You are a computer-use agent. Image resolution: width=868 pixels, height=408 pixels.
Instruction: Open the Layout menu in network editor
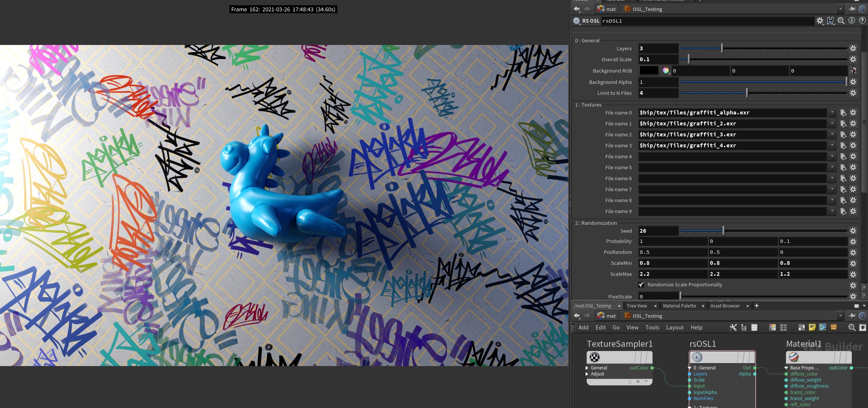[x=674, y=328]
